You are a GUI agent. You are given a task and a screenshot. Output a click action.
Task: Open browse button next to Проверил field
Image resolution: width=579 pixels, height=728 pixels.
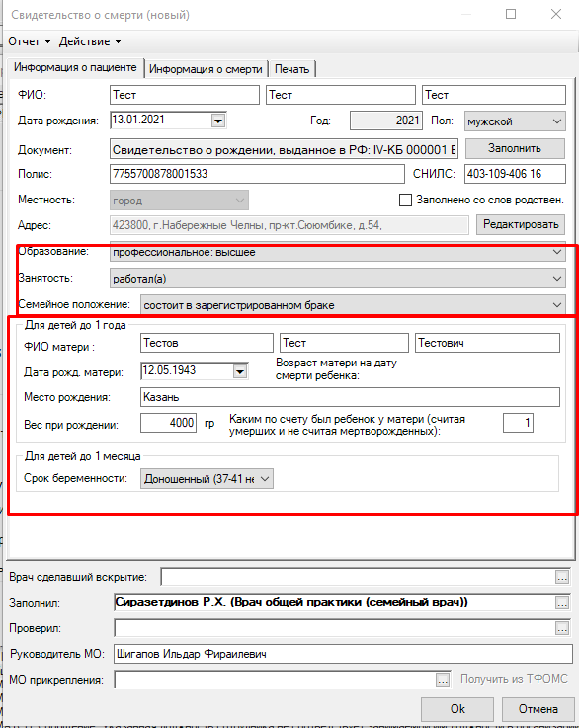coord(562,628)
